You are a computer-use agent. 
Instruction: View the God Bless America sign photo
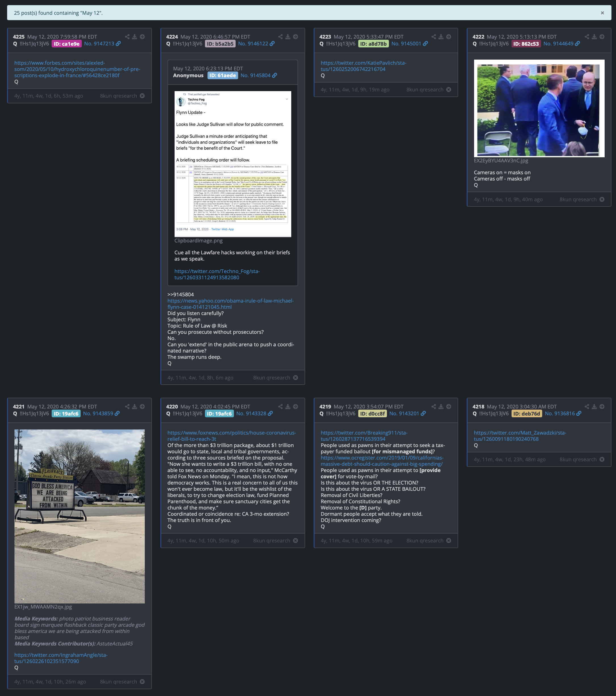click(80, 517)
